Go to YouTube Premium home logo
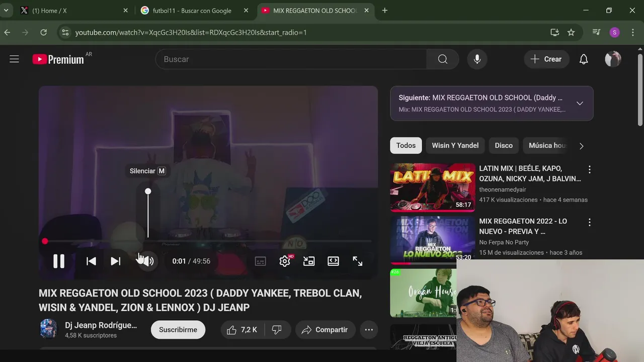Viewport: 644px width, 362px height. pyautogui.click(x=58, y=59)
